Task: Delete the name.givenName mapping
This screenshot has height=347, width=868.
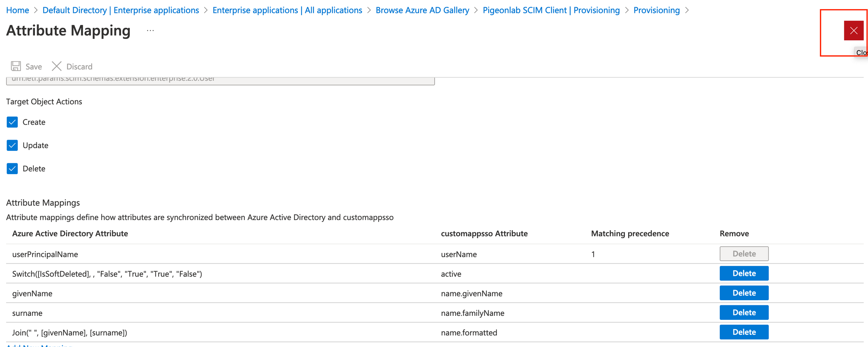Action: [x=744, y=293]
